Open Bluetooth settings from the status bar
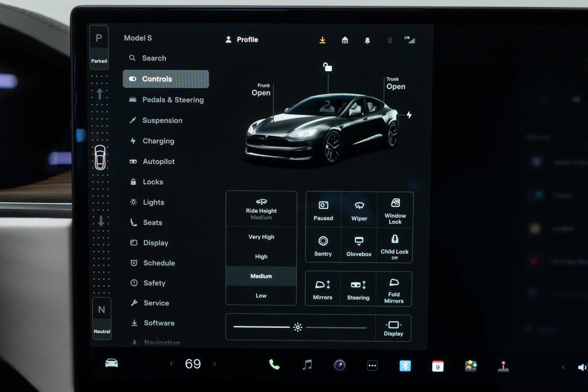Image resolution: width=588 pixels, height=392 pixels. tap(389, 40)
